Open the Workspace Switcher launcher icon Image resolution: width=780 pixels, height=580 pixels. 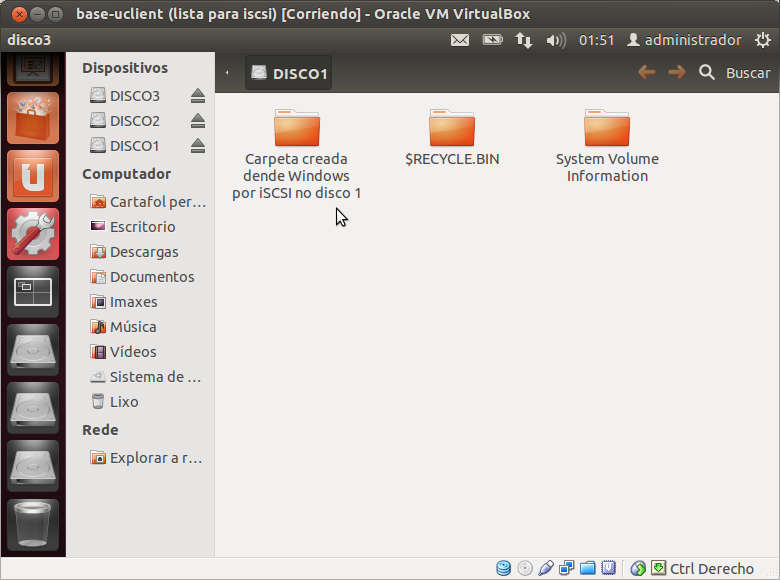[33, 292]
